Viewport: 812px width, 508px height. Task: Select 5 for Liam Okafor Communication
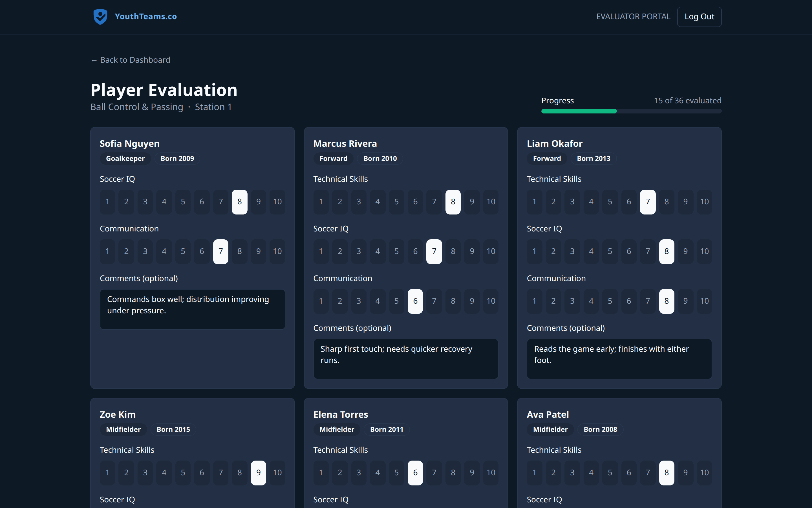click(x=610, y=301)
